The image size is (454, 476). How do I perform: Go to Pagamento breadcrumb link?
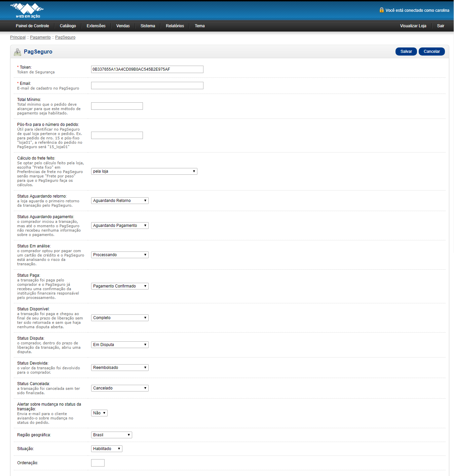pos(40,37)
